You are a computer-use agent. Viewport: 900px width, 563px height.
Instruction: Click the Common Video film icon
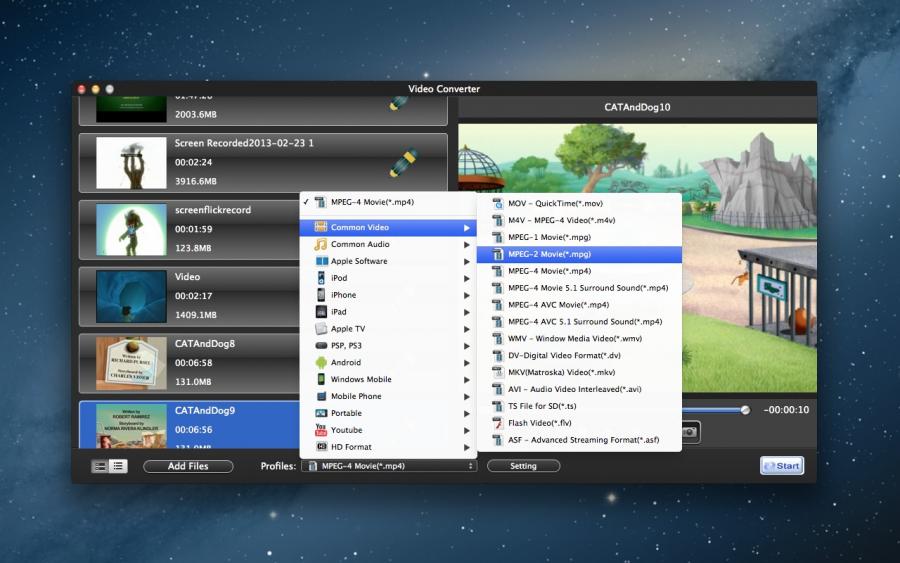pos(321,227)
